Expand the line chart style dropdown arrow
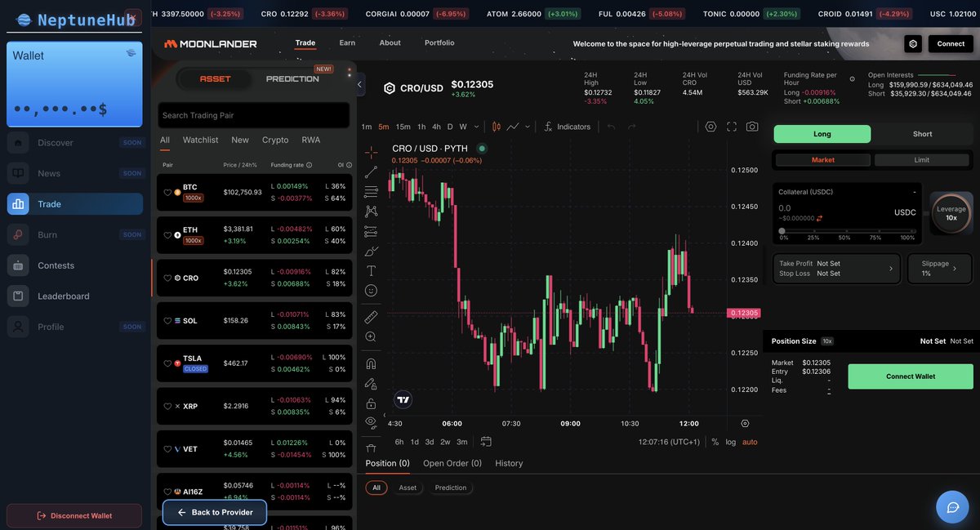The height and width of the screenshot is (530, 980). point(528,127)
